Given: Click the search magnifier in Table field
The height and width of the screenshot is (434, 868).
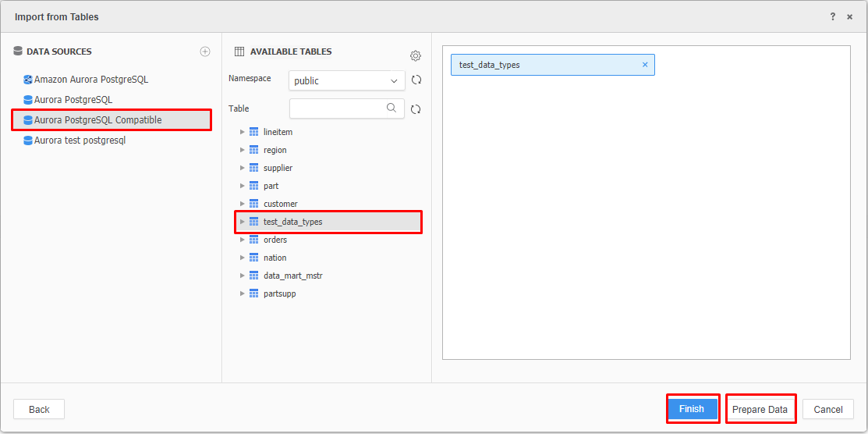Looking at the screenshot, I should [392, 108].
